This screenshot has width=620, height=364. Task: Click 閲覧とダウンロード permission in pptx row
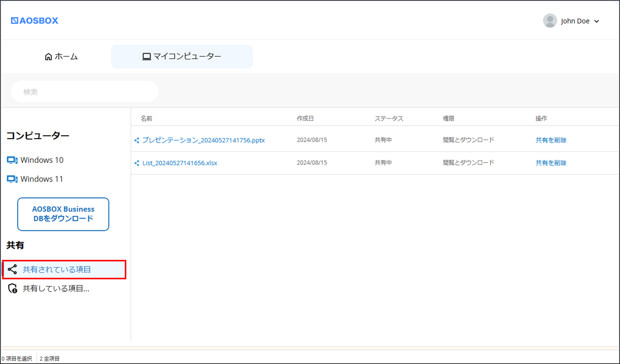point(468,140)
